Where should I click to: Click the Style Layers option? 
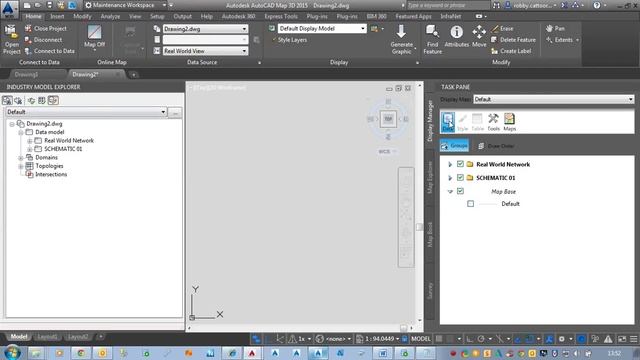coord(289,40)
